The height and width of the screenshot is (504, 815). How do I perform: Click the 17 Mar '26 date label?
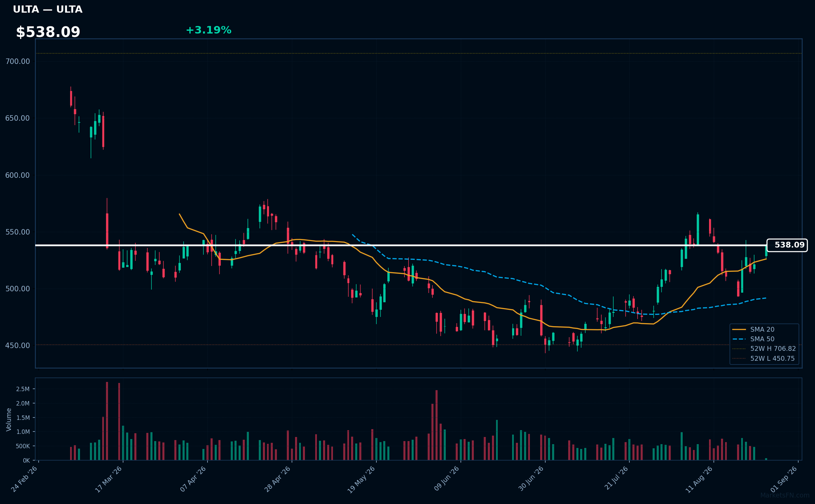tap(109, 479)
